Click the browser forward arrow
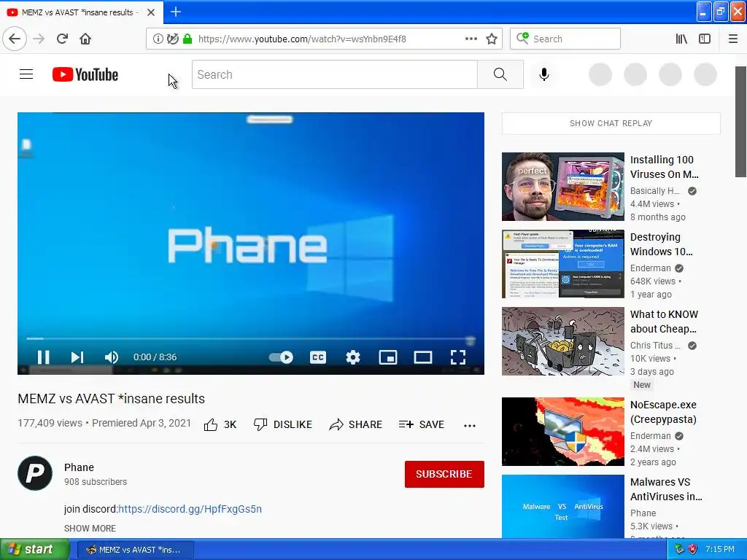 click(x=39, y=39)
